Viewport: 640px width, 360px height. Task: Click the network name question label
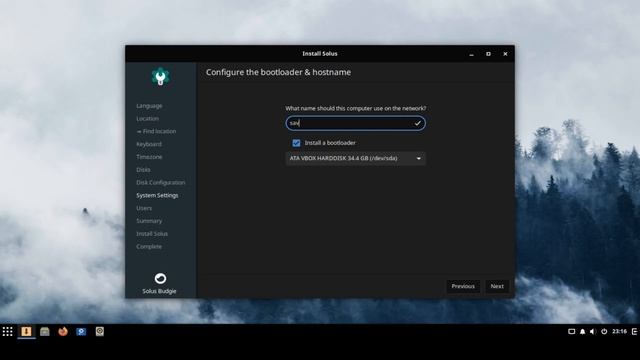356,108
